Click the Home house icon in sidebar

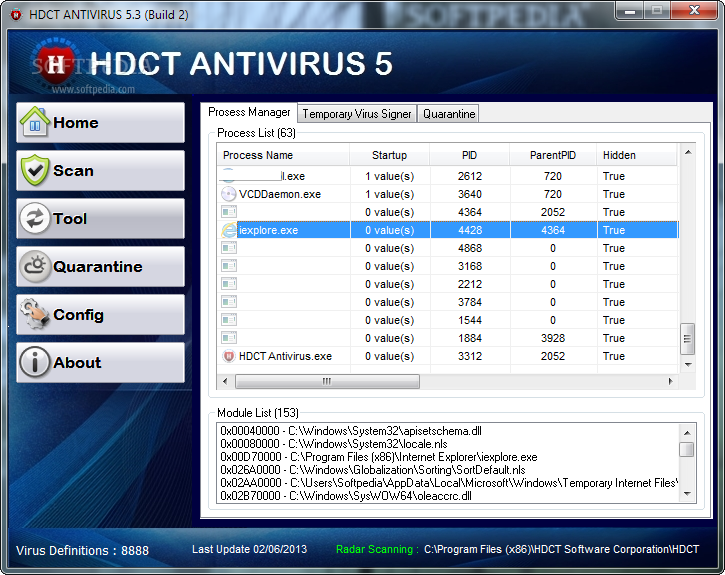click(x=35, y=122)
